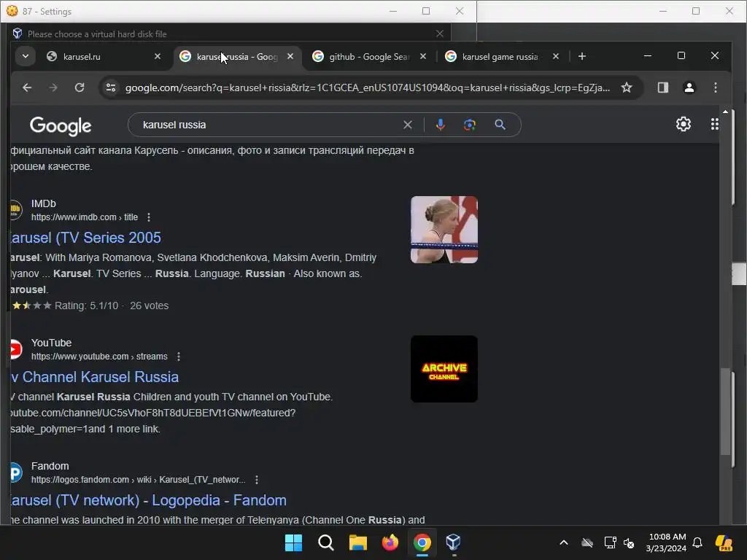The image size is (747, 560).
Task: Click the Google logo
Action: coord(61,125)
